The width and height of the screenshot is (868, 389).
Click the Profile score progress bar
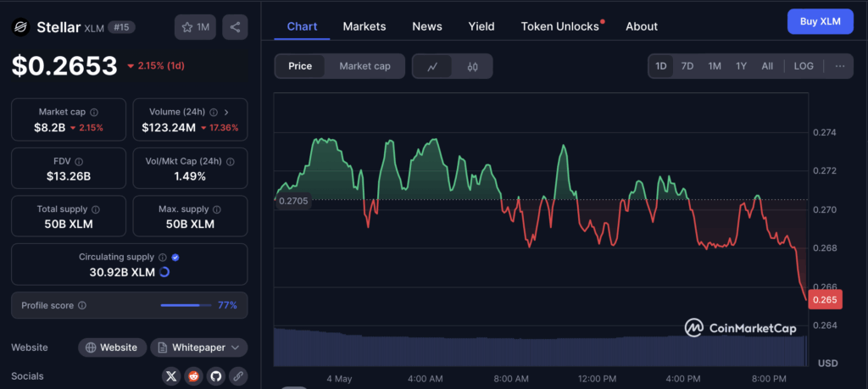[186, 305]
